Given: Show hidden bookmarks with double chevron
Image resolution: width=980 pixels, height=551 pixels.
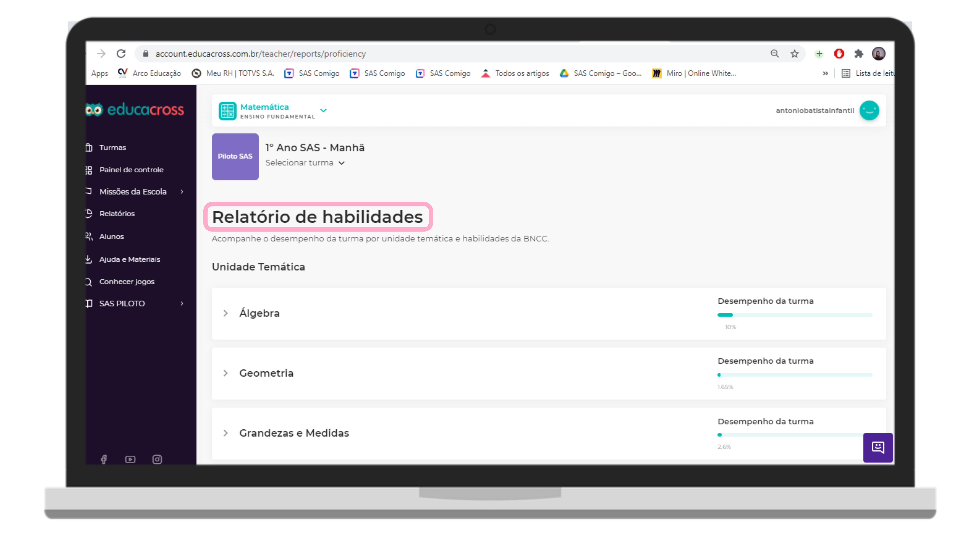Looking at the screenshot, I should click(x=825, y=73).
